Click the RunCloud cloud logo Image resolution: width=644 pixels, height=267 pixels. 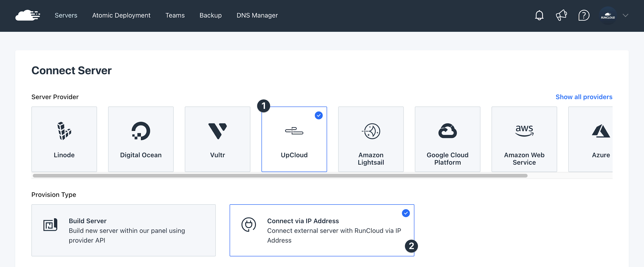(x=28, y=15)
